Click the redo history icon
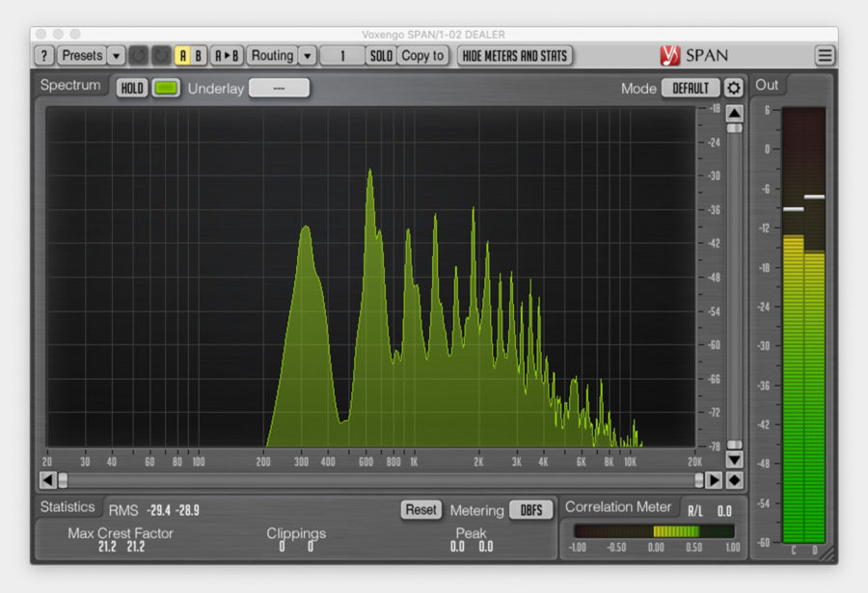 tap(160, 55)
